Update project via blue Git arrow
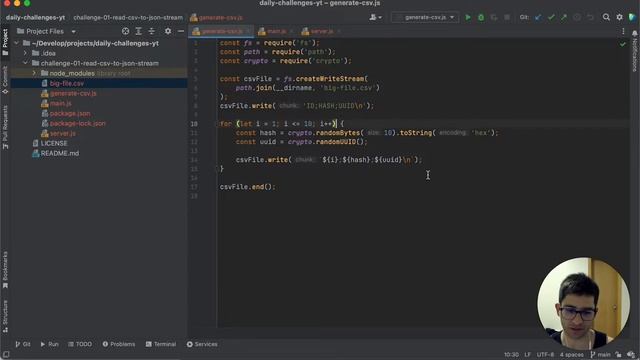This screenshot has height=360, width=640. click(538, 17)
